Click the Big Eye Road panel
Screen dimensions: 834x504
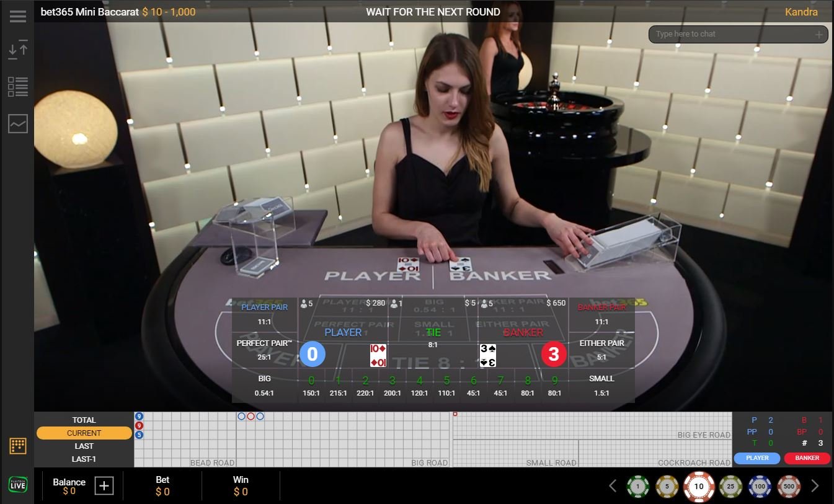click(x=592, y=426)
